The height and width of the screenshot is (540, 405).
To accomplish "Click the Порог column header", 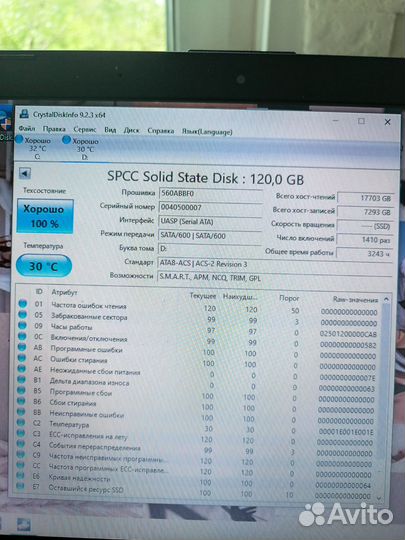I will [x=289, y=298].
